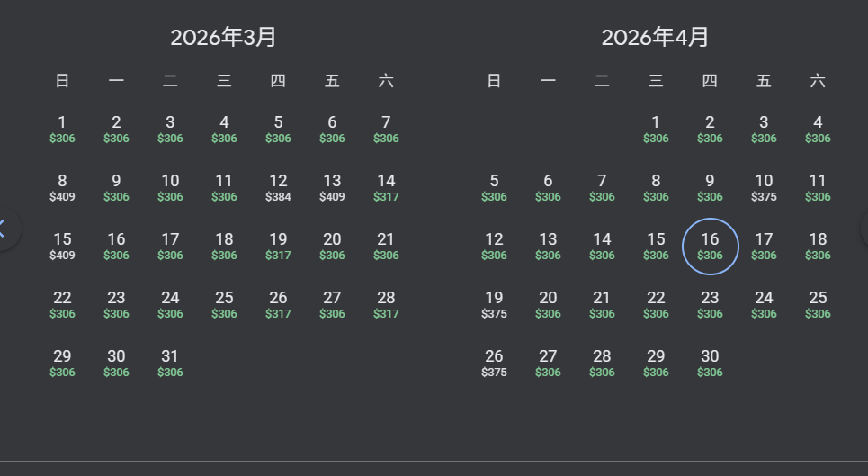The width and height of the screenshot is (868, 476).
Task: Choose March 15 with $409 fare
Action: pos(62,246)
